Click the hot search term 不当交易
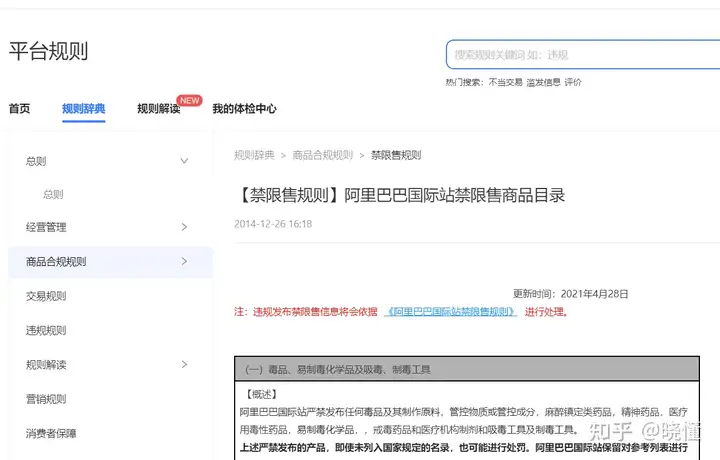The width and height of the screenshot is (720, 460). pos(506,82)
